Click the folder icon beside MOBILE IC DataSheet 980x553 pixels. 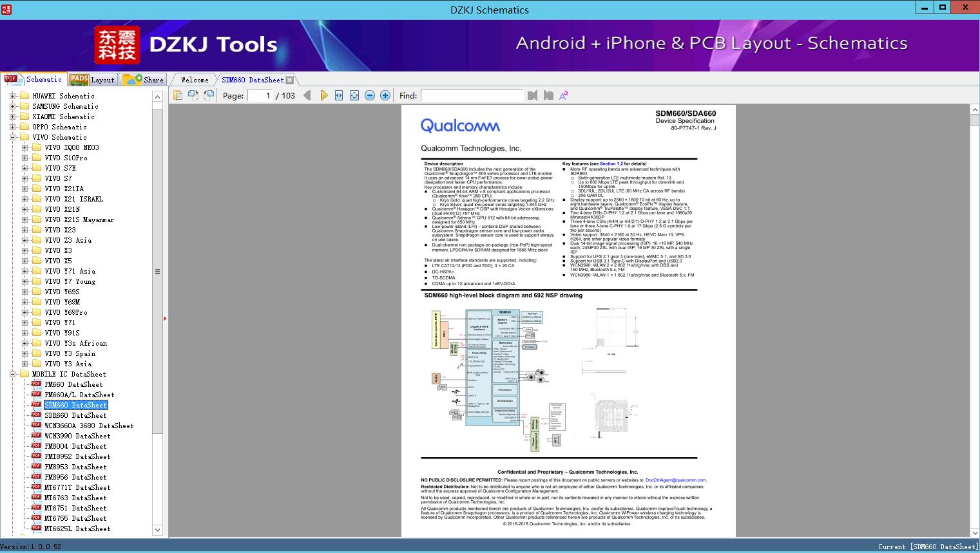click(x=24, y=374)
